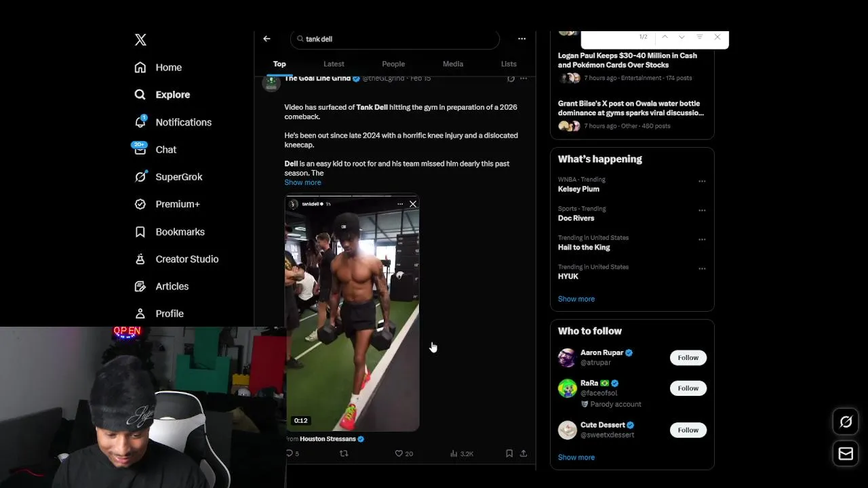This screenshot has height=488, width=868.
Task: Open the post's three-dot more menu
Action: click(x=523, y=79)
